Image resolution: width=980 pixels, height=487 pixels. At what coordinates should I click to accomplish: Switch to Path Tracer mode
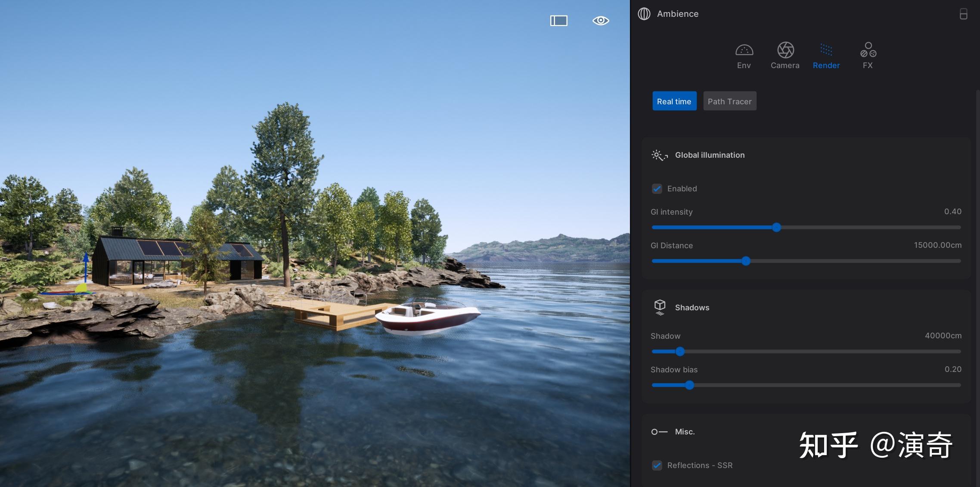click(729, 101)
